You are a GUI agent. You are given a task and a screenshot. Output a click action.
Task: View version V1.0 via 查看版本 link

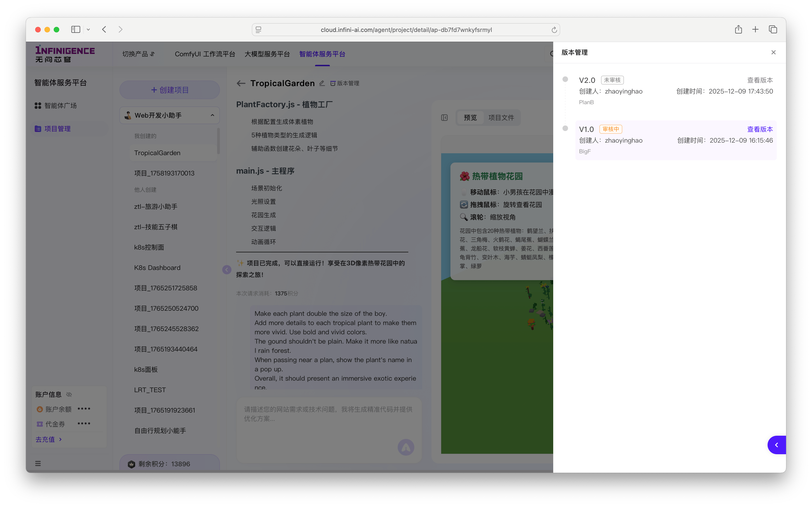tap(760, 129)
